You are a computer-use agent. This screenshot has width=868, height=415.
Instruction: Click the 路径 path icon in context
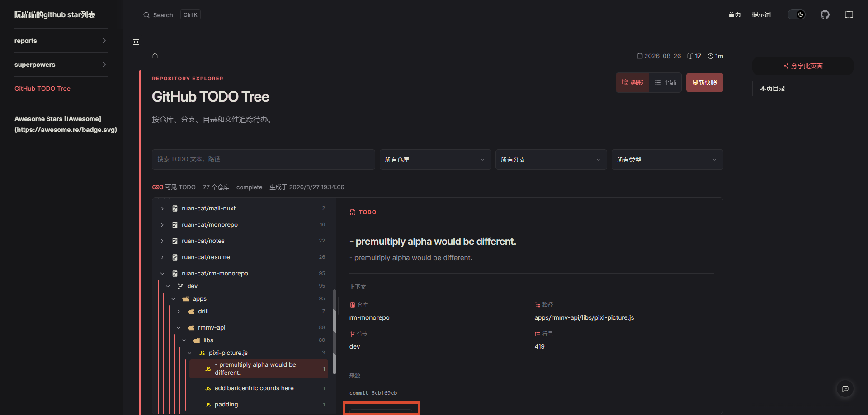pos(538,305)
